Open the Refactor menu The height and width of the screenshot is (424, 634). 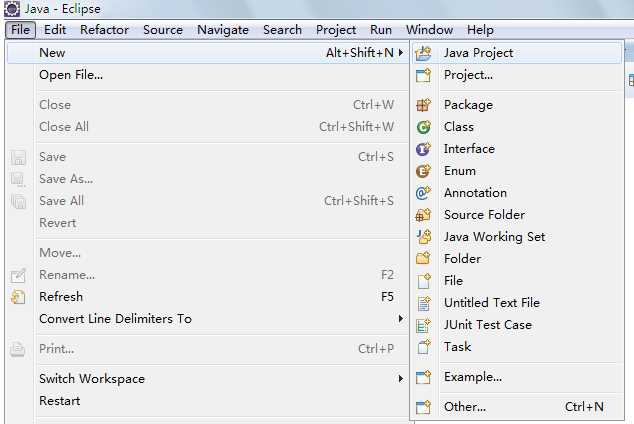pyautogui.click(x=104, y=30)
